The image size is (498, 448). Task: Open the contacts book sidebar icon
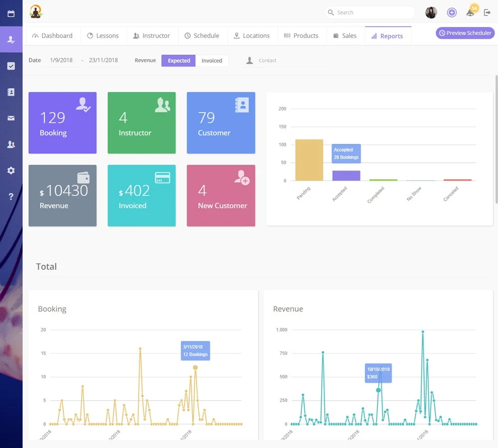click(11, 92)
